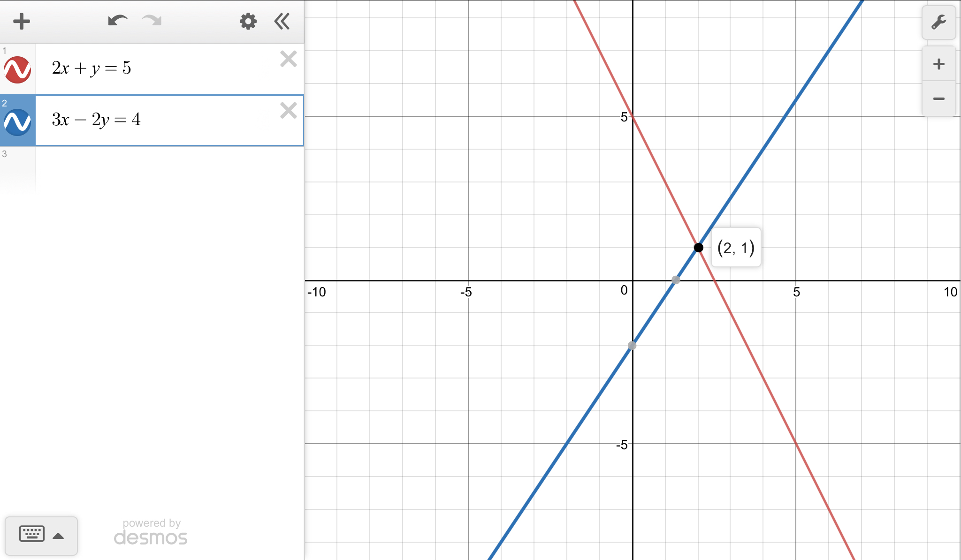Show the on-screen keypad
Viewport: 961px width, 560px height.
(x=32, y=535)
